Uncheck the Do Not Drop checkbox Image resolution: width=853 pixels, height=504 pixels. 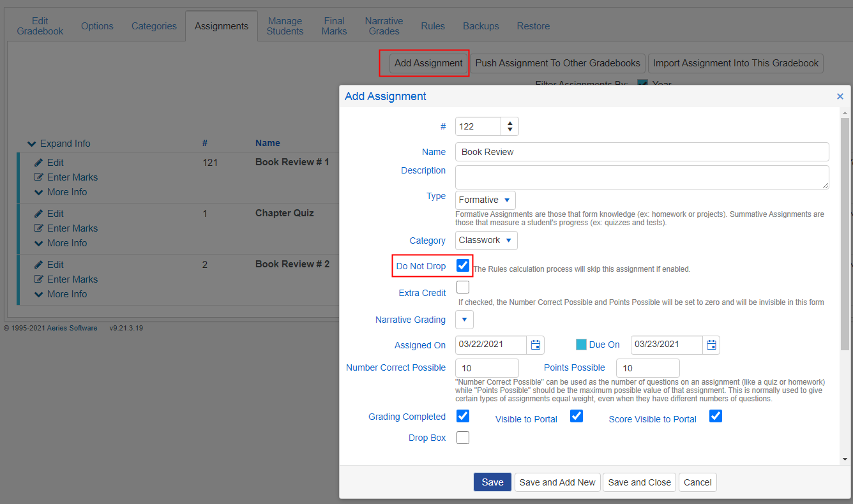tap(463, 265)
